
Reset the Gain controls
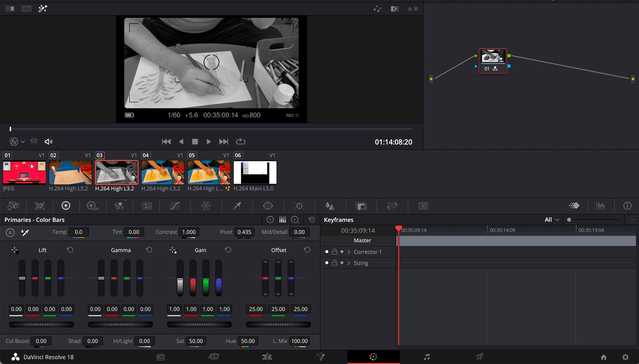[x=228, y=250]
